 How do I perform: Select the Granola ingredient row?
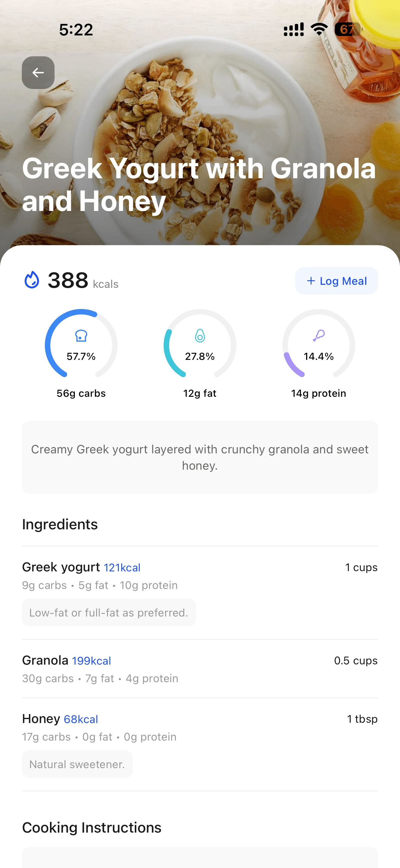pos(200,669)
